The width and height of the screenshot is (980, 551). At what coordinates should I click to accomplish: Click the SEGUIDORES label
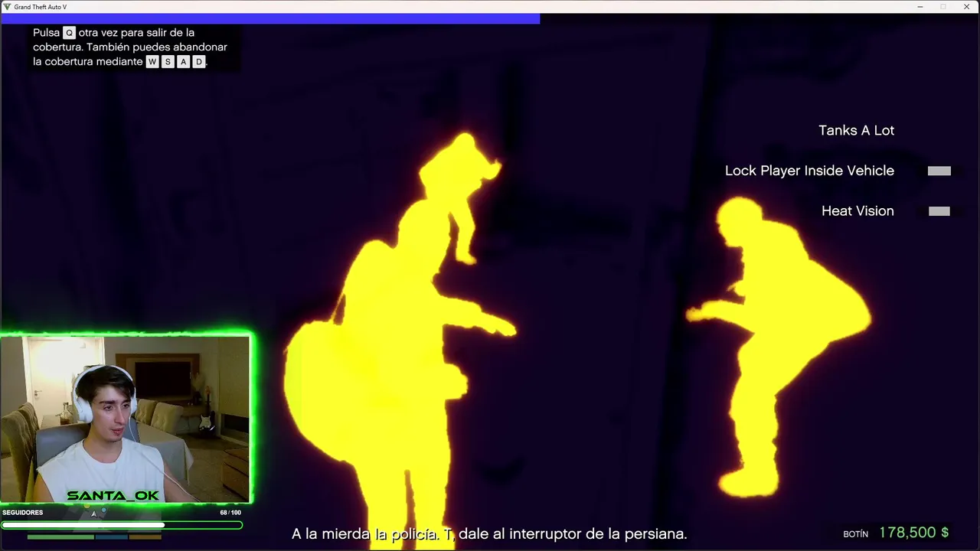pos(22,513)
